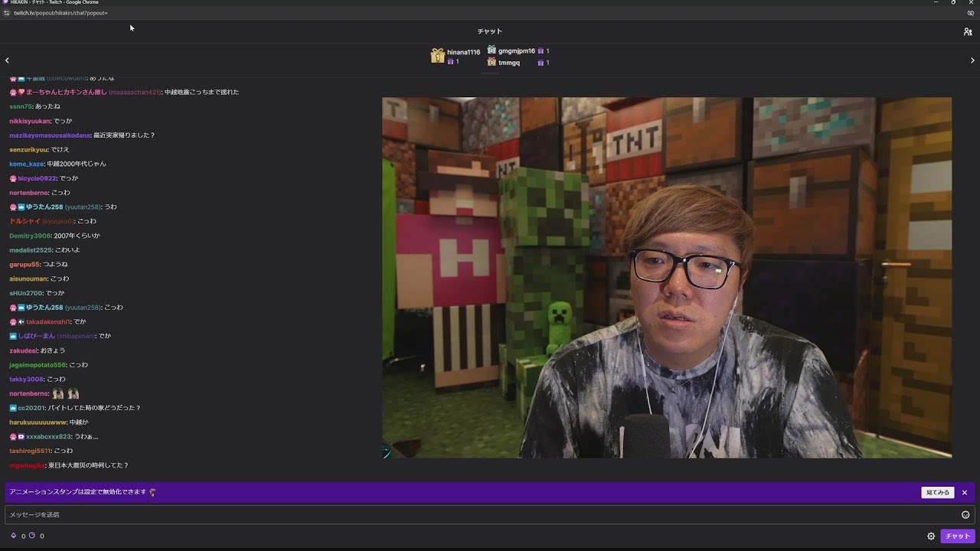Click message text 中越地震こっちまで揺れた
Image resolution: width=980 pixels, height=551 pixels.
tap(201, 92)
